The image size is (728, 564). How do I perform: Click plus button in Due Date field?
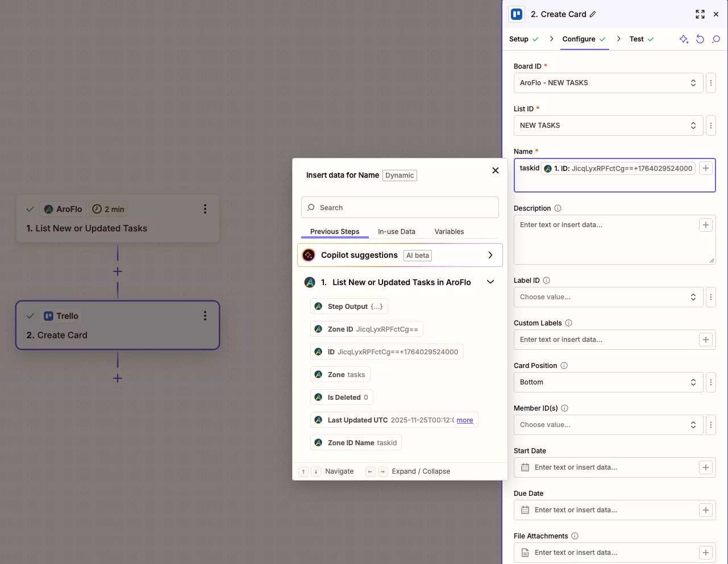click(706, 510)
